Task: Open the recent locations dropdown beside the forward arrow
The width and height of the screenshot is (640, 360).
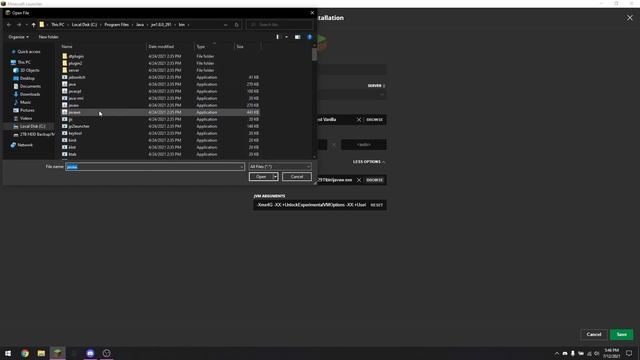Action: pyautogui.click(x=27, y=24)
